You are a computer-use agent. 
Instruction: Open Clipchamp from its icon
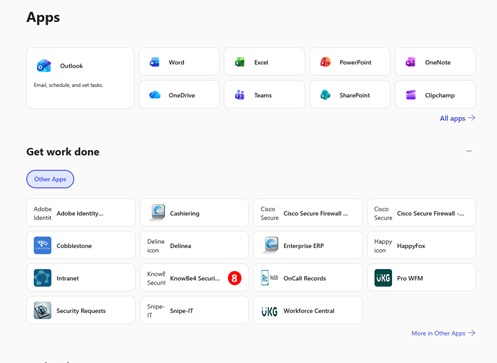(x=411, y=95)
